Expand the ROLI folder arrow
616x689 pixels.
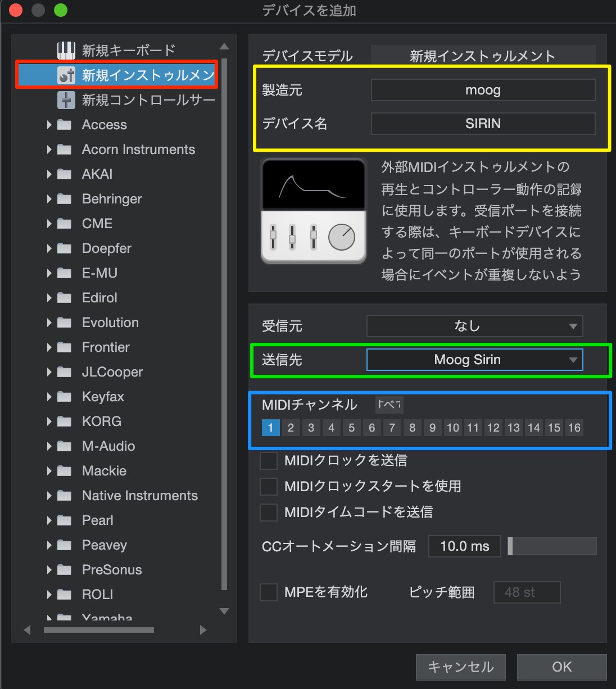(x=49, y=595)
